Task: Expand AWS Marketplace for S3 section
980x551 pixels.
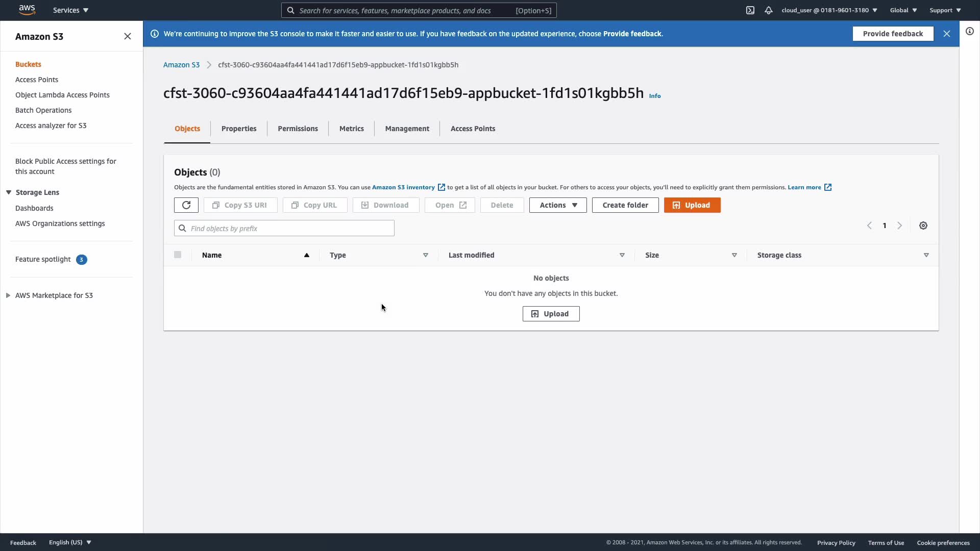Action: point(8,295)
